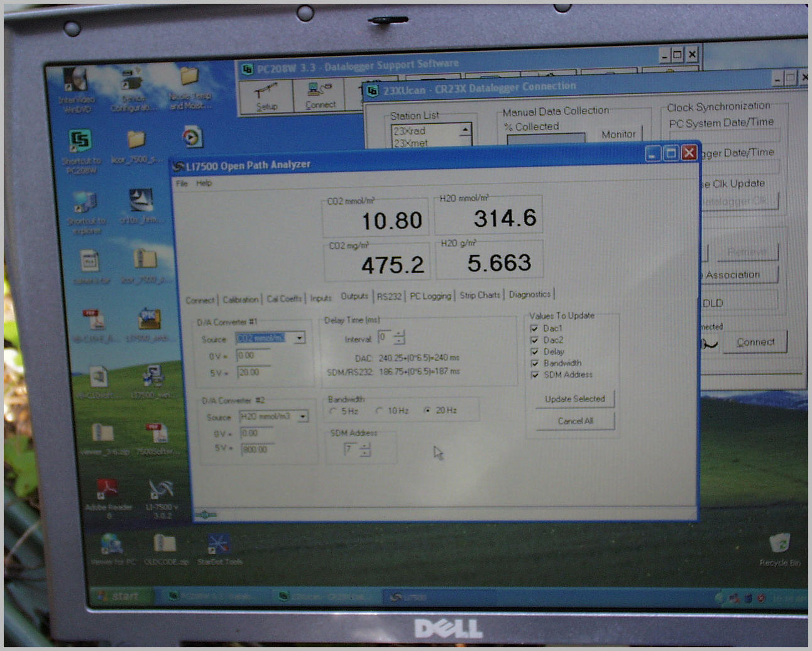Switch to the Strip Charts tab
The width and height of the screenshot is (812, 651).
click(x=480, y=295)
